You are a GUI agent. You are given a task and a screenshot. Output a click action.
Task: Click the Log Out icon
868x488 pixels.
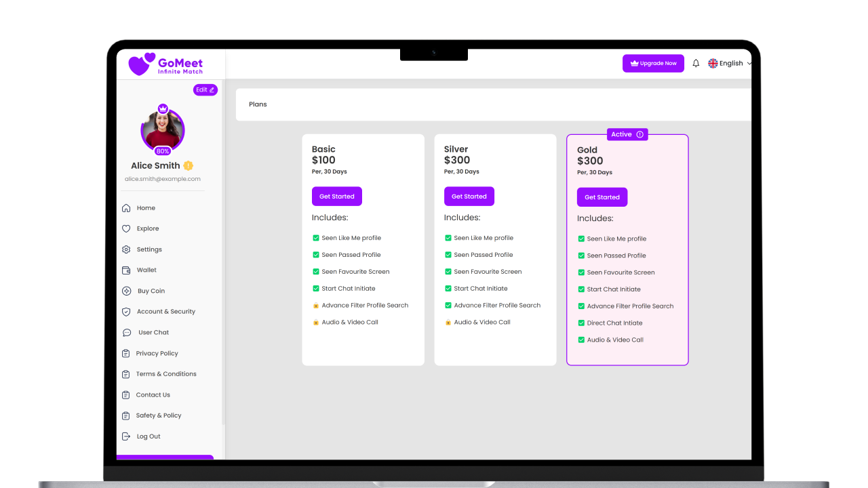126,436
